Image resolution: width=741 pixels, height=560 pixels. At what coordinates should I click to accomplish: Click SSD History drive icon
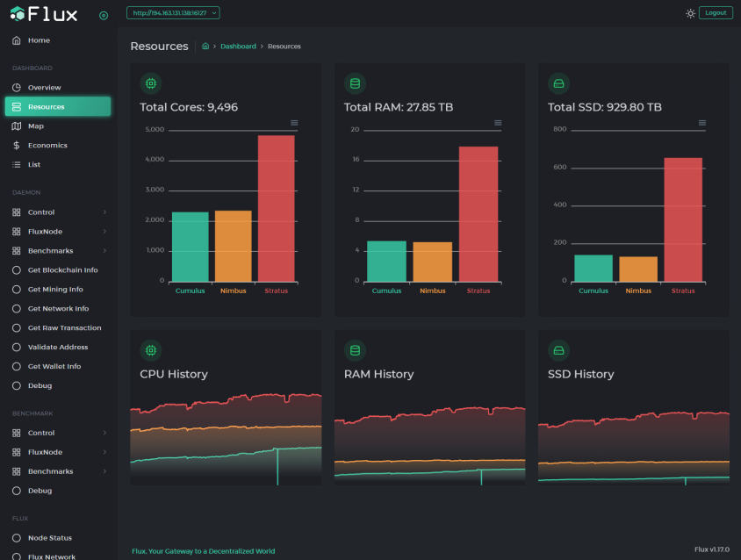click(558, 350)
